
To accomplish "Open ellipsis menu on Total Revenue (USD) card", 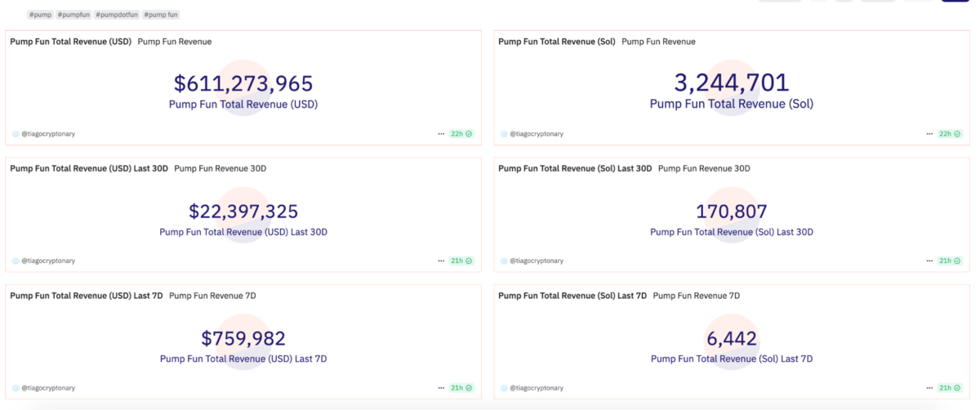I will click(x=441, y=134).
